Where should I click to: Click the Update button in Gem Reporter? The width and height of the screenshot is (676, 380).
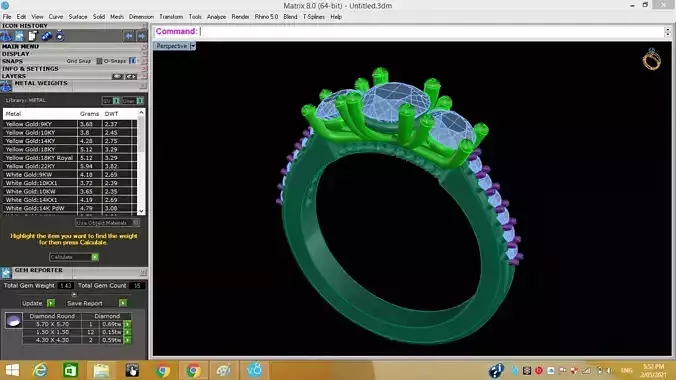(38, 303)
